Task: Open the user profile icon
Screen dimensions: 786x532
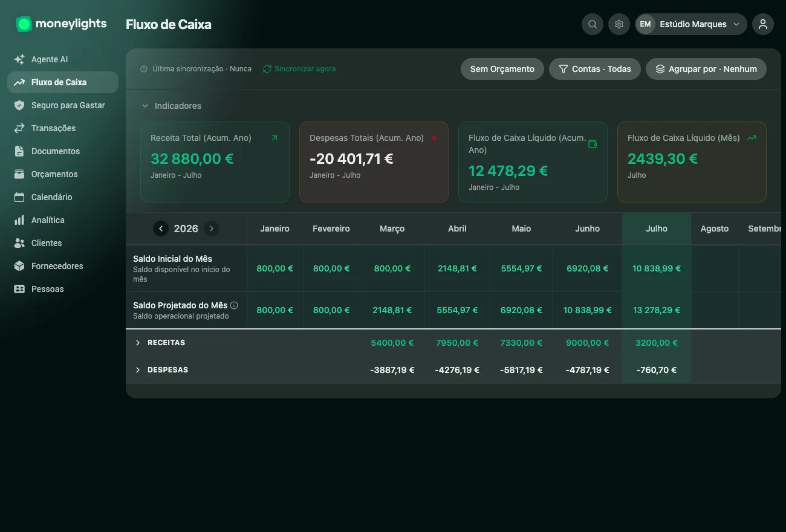Action: (763, 24)
